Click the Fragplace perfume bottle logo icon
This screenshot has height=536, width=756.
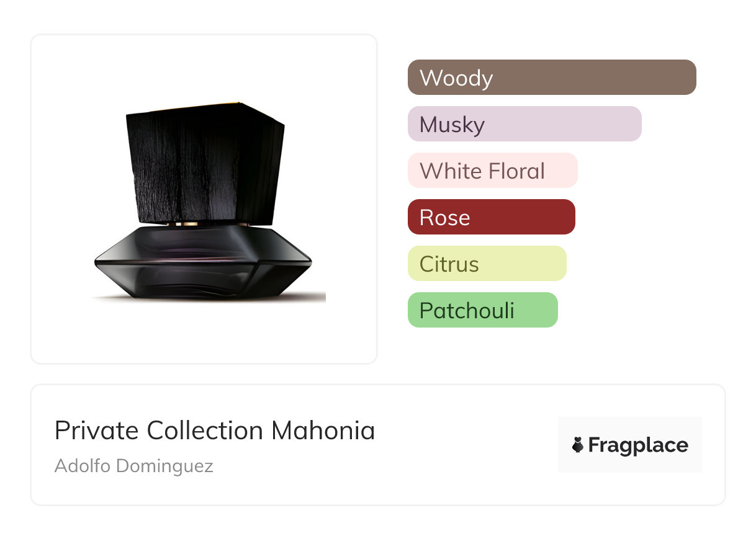tap(578, 445)
